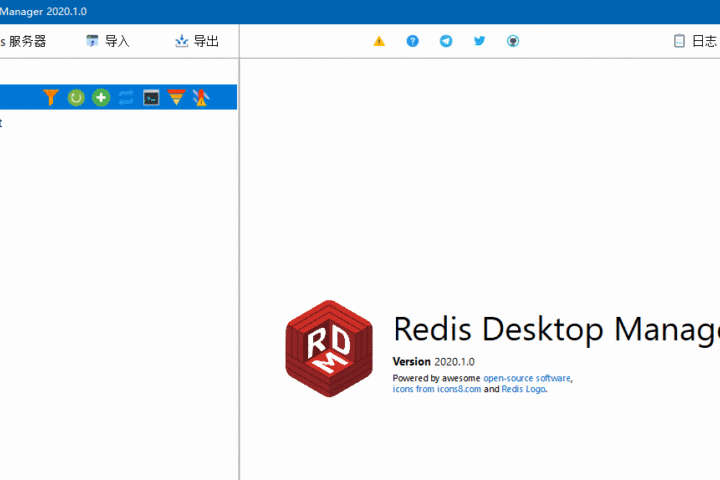The image size is (720, 480).
Task: Open help via blue question mark icon
Action: [x=412, y=41]
